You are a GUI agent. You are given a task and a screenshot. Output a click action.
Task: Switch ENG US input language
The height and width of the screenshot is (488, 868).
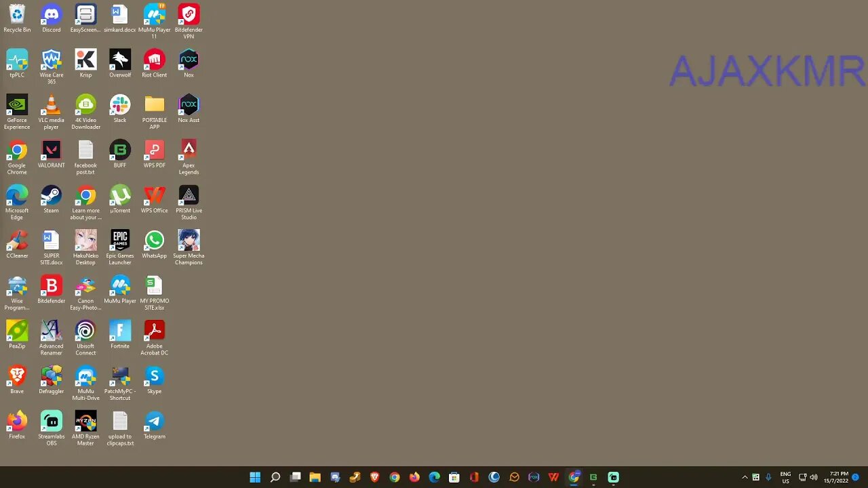click(785, 477)
